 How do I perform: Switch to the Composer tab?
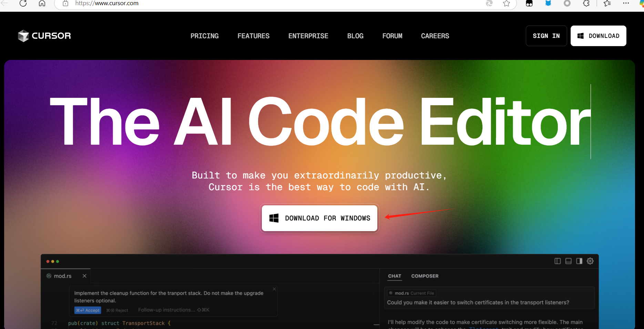(425, 276)
